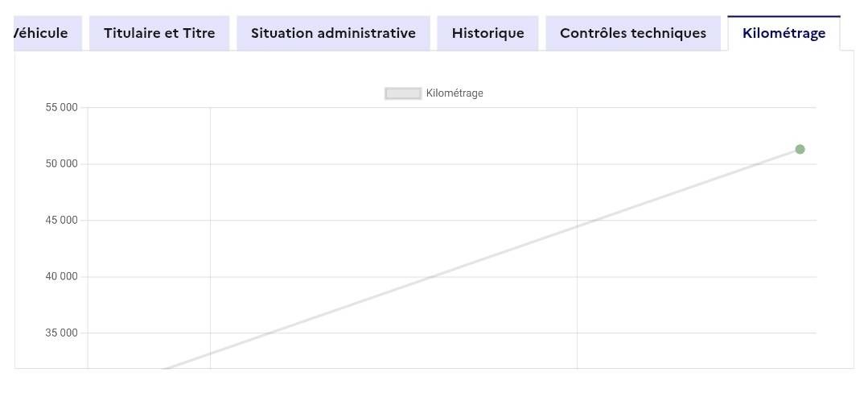868x397 pixels.
Task: Select the Historique tab
Action: click(487, 33)
